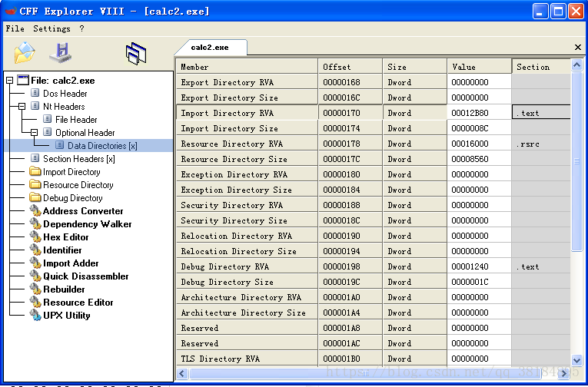The image size is (588, 387).
Task: Click the Data Directories page icon
Action: tap(60, 145)
